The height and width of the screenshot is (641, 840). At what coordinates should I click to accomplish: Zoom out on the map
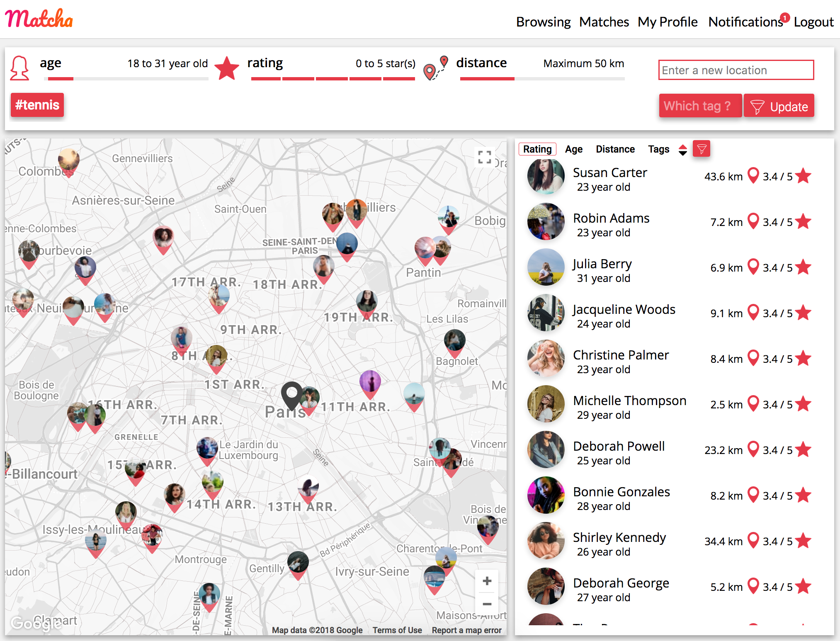point(487,604)
